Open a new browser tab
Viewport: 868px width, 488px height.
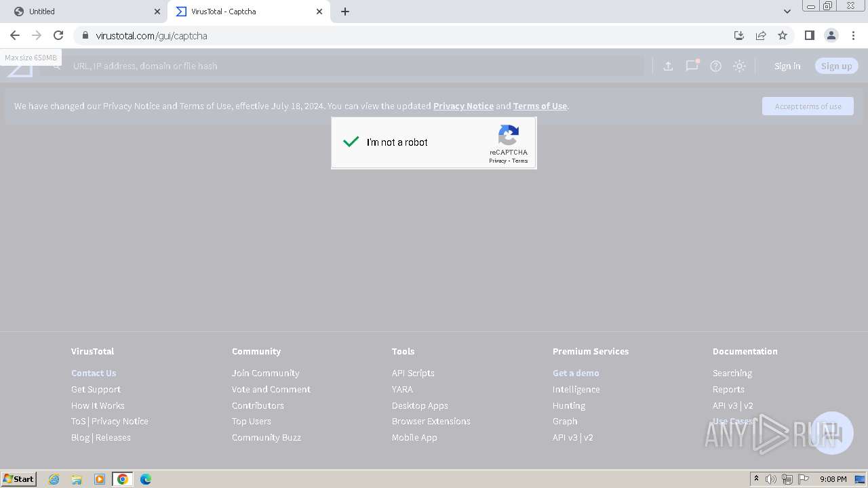[x=344, y=12]
